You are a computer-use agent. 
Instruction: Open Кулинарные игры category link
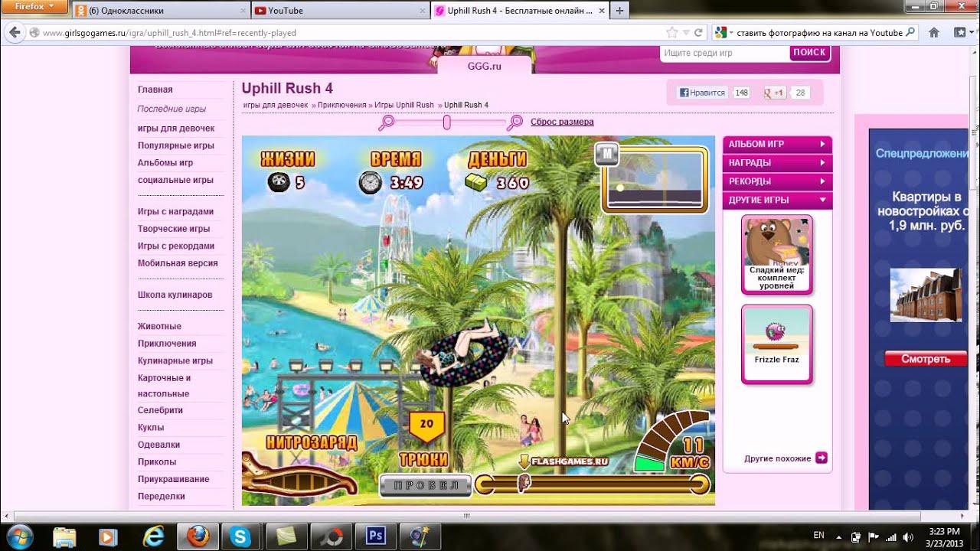[175, 360]
